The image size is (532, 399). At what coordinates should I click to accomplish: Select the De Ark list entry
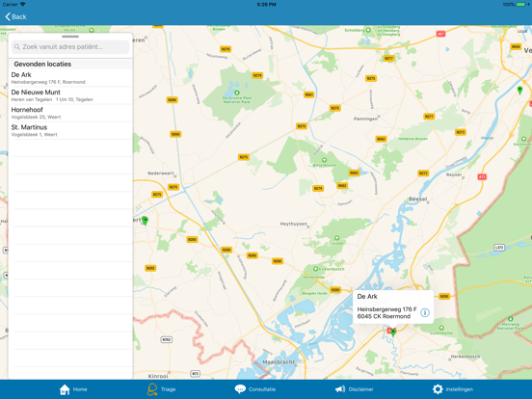tap(70, 78)
